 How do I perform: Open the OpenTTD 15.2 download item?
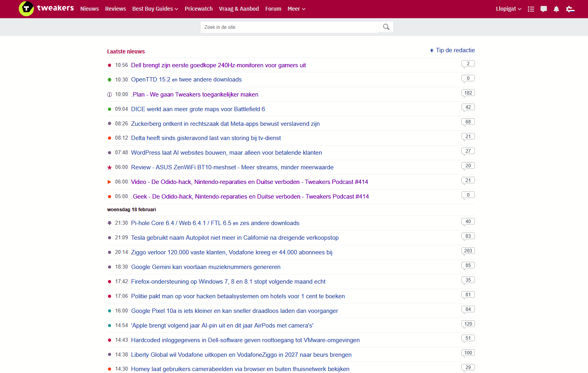coord(151,80)
